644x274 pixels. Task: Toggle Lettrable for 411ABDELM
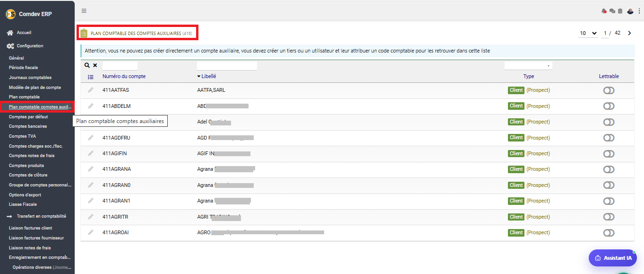coord(609,106)
